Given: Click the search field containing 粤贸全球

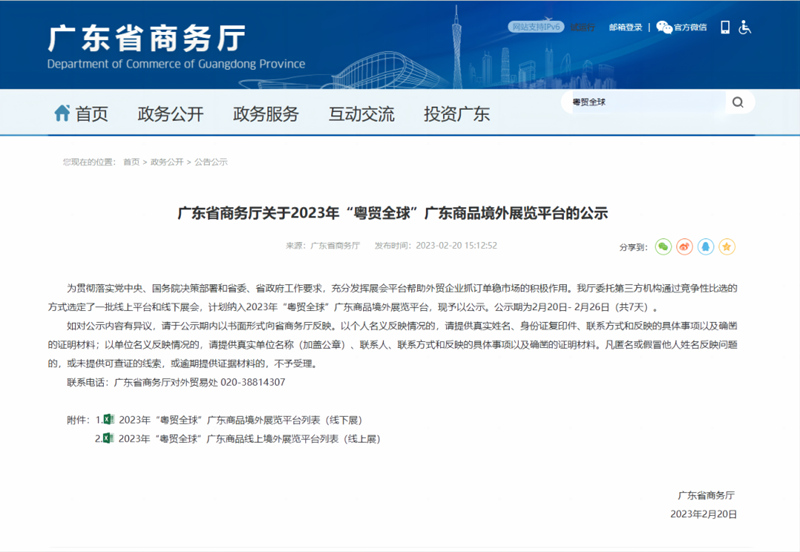Looking at the screenshot, I should tap(640, 102).
